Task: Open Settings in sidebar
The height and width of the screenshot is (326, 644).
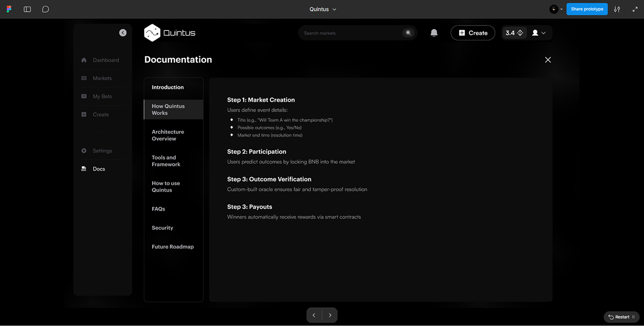Action: [102, 151]
